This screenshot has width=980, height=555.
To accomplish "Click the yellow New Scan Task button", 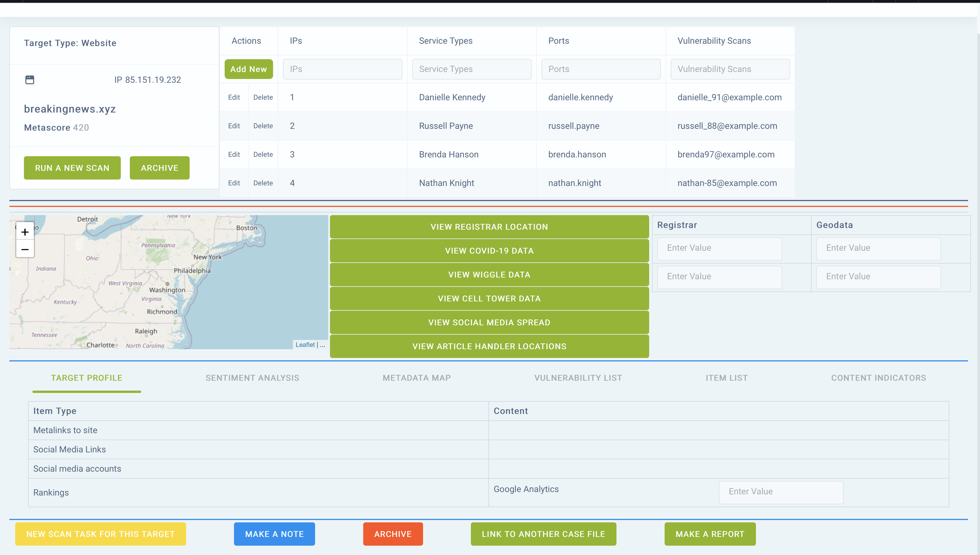I will coord(100,534).
